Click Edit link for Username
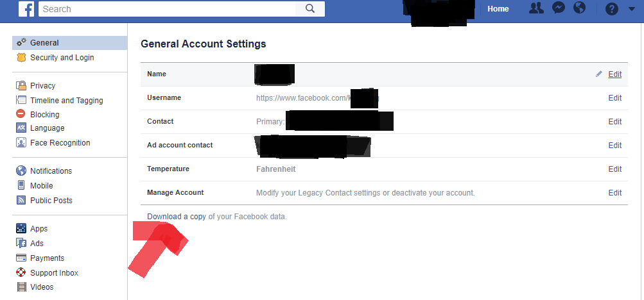 (x=615, y=98)
